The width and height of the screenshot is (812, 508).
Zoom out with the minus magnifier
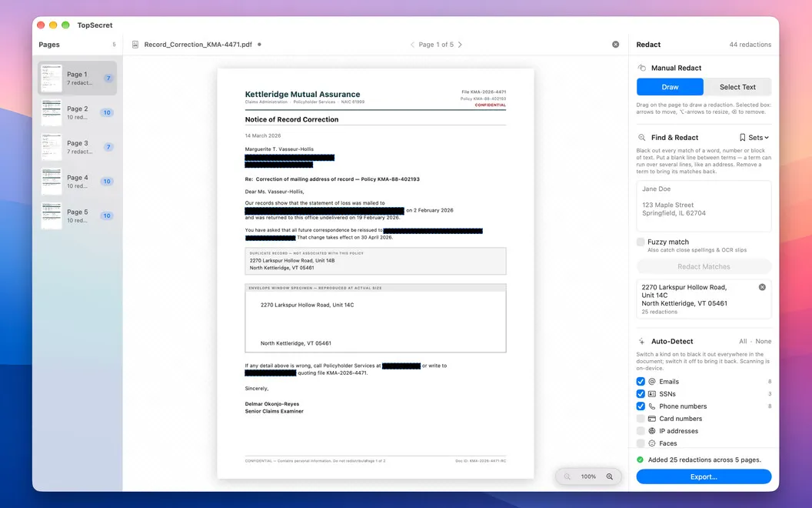pos(567,477)
